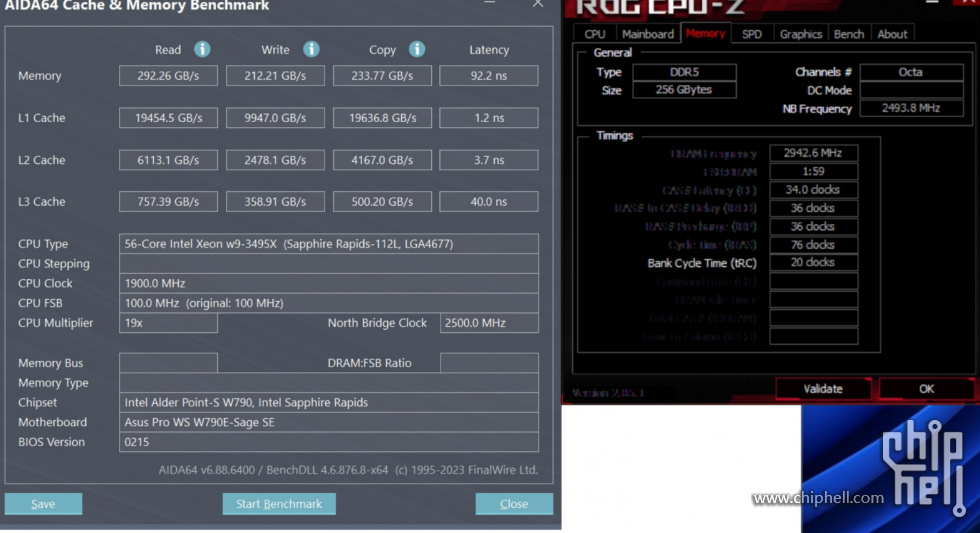
Task: Select the Memory tab in CPU-Z
Action: tap(706, 34)
